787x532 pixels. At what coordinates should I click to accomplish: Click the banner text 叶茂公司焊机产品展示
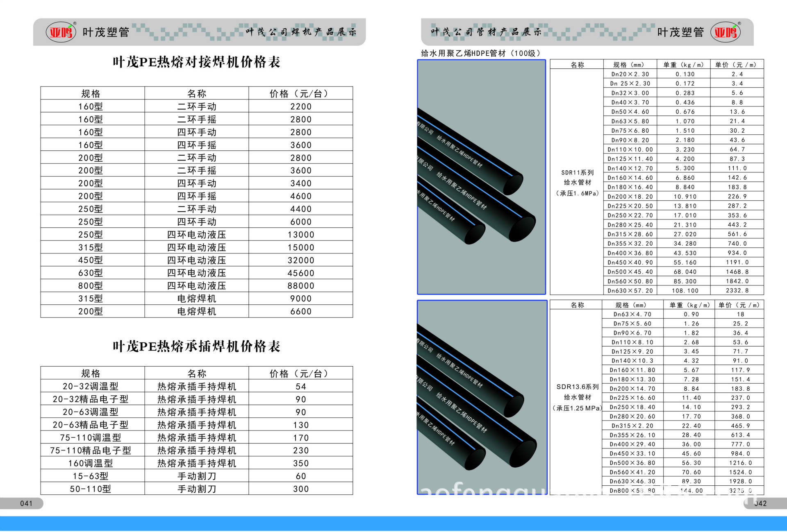tap(301, 32)
